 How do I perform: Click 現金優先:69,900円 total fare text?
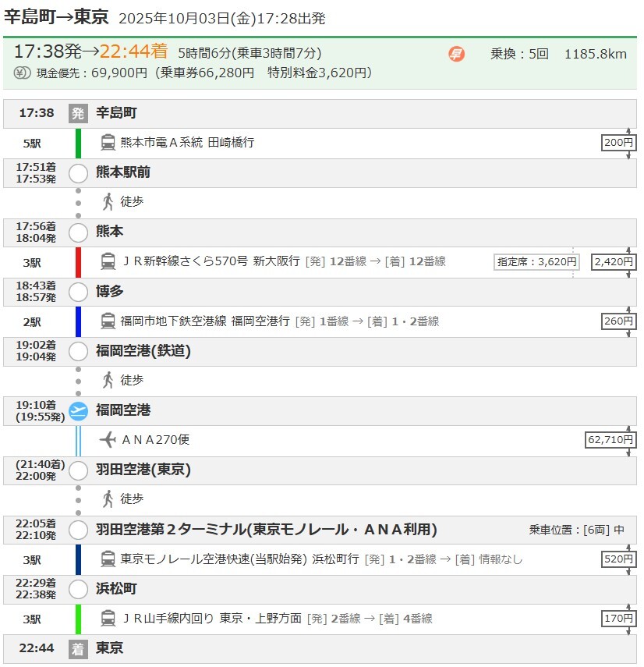(91, 73)
